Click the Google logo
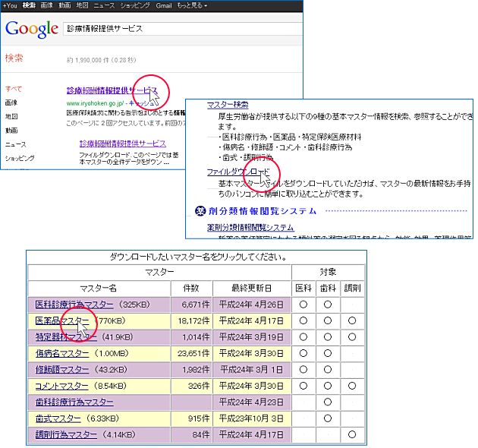The height and width of the screenshot is (448, 478). tap(31, 29)
